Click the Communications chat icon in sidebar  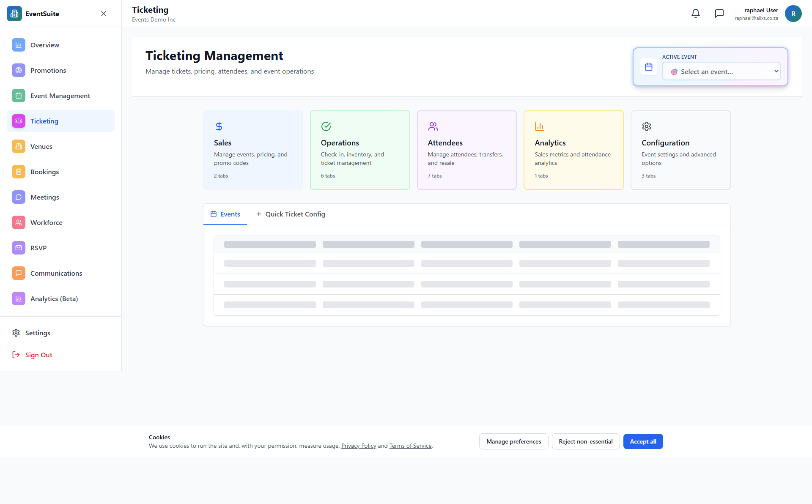point(18,273)
